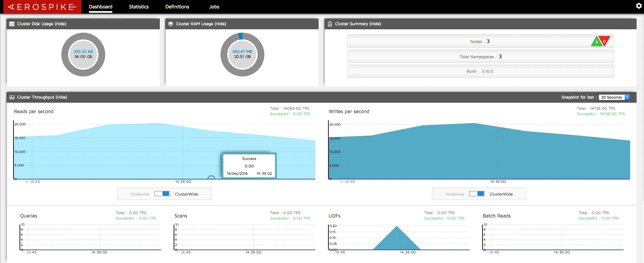Collapse the Cluster Summary panel
This screenshot has width=644, height=263.
375,24
